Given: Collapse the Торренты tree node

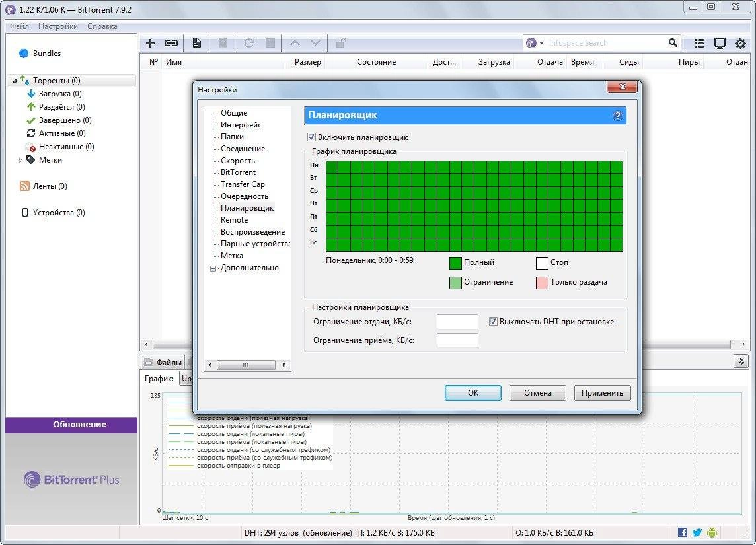Looking at the screenshot, I should click(15, 81).
